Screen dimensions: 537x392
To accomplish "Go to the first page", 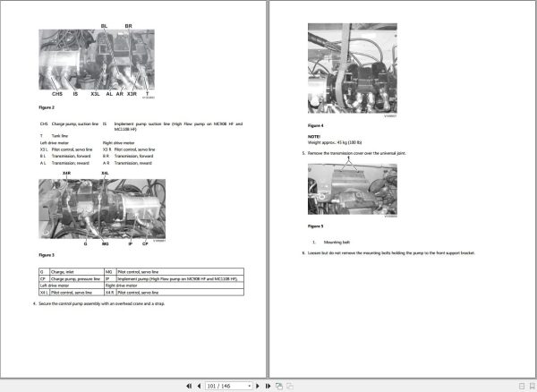I will (x=189, y=386).
